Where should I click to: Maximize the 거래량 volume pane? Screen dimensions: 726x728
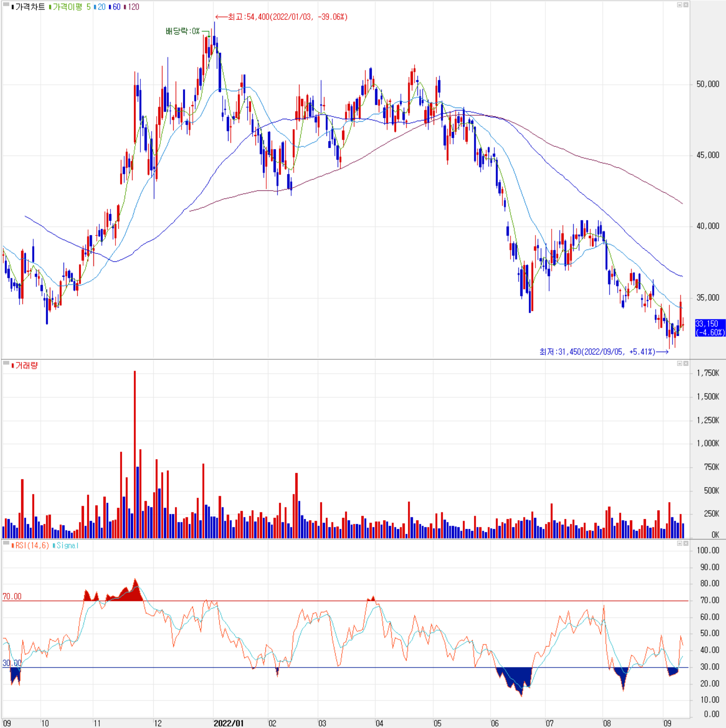click(679, 364)
